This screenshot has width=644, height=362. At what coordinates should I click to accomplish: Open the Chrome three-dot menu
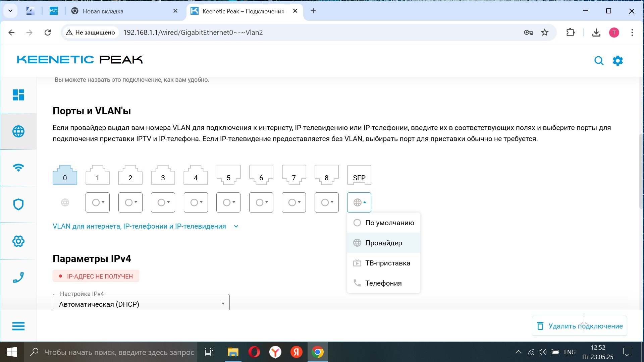[632, 33]
